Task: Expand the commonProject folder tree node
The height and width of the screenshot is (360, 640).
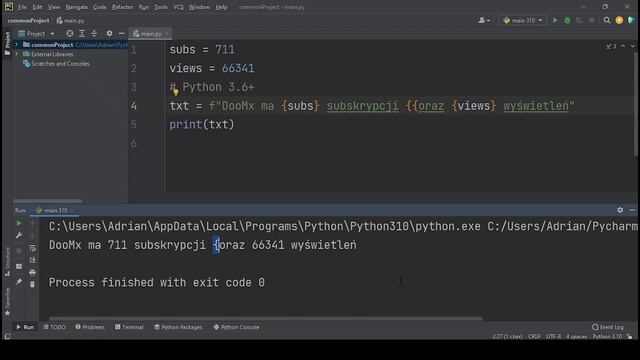Action: point(17,44)
